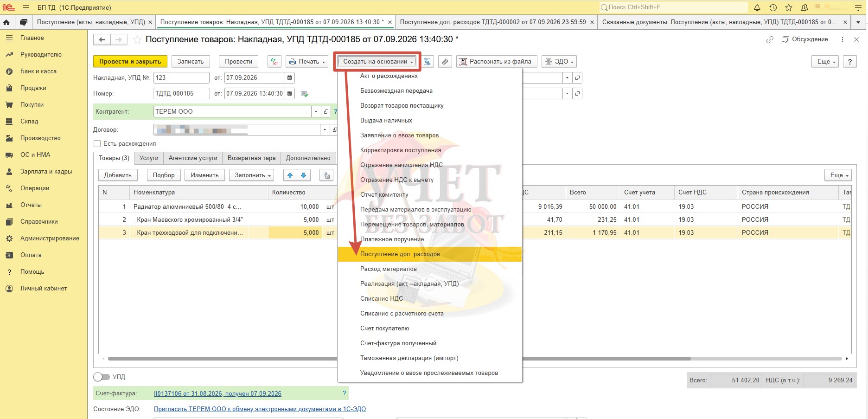Open the discussions chat icon in tab bar

pyautogui.click(x=23, y=22)
